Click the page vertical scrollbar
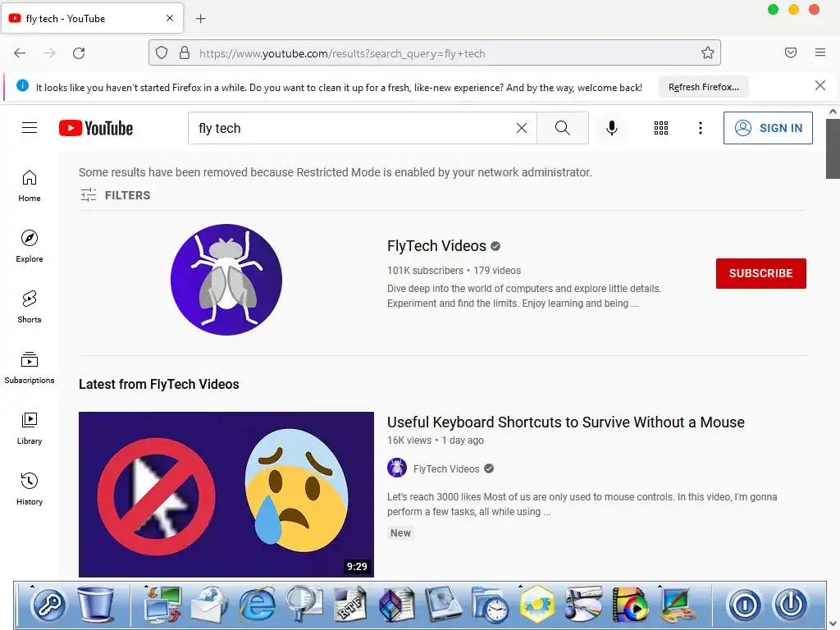This screenshot has width=840, height=630. 833,149
